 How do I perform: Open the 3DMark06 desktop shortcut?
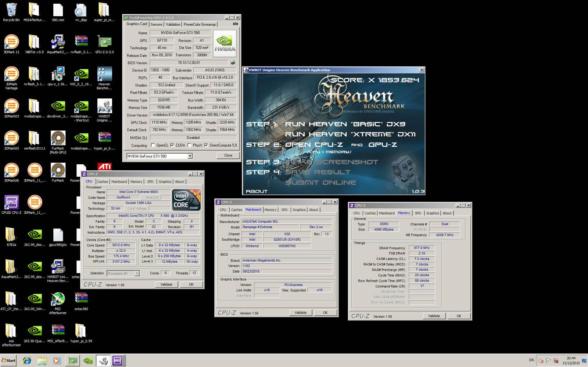pyautogui.click(x=11, y=173)
